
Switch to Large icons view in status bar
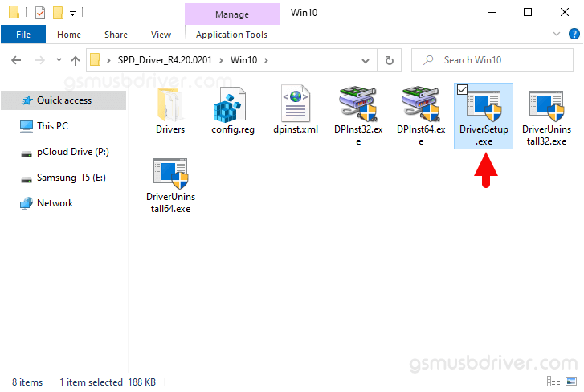pyautogui.click(x=571, y=382)
